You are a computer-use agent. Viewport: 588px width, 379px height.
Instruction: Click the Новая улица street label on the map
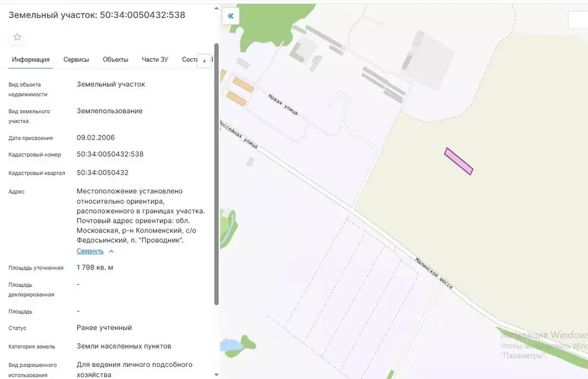click(283, 105)
